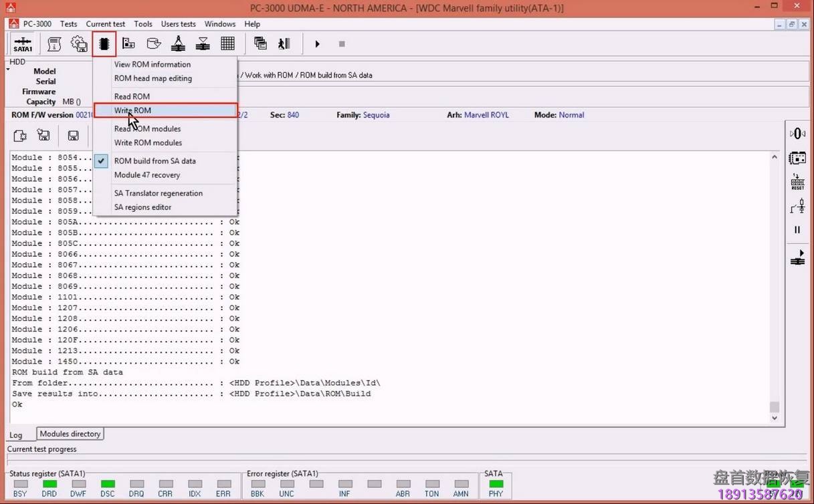Toggle the ROM build from SA data checkmark
The width and height of the screenshot is (814, 504).
(x=101, y=160)
